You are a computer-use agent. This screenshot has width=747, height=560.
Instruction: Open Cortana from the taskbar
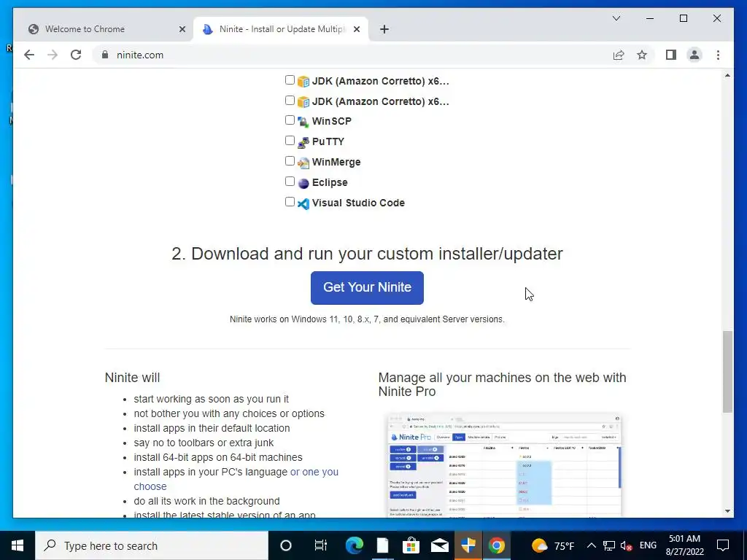tap(286, 545)
